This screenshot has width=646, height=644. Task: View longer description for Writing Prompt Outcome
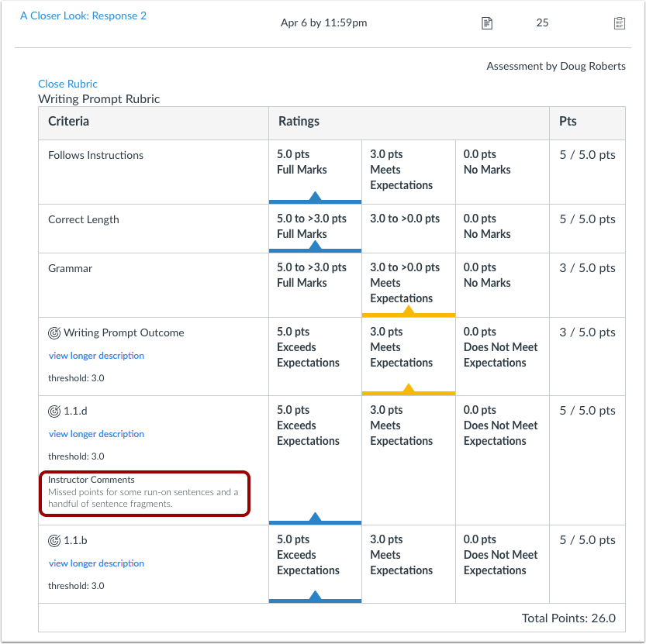point(96,356)
